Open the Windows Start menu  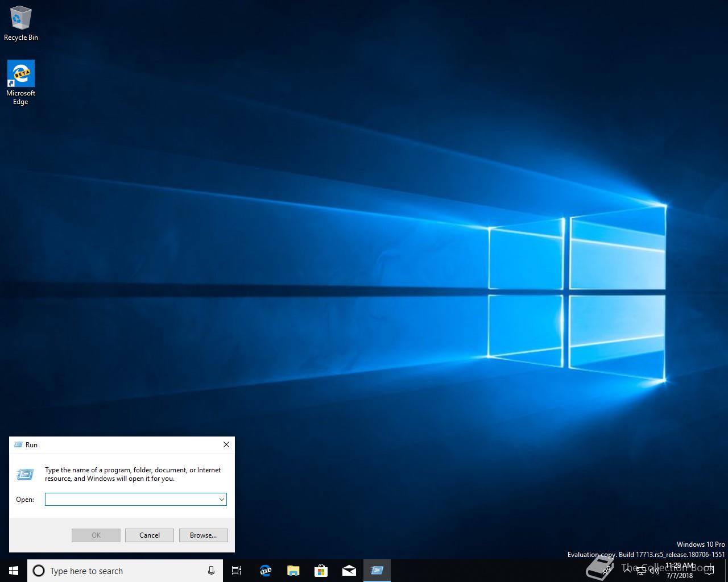[14, 571]
